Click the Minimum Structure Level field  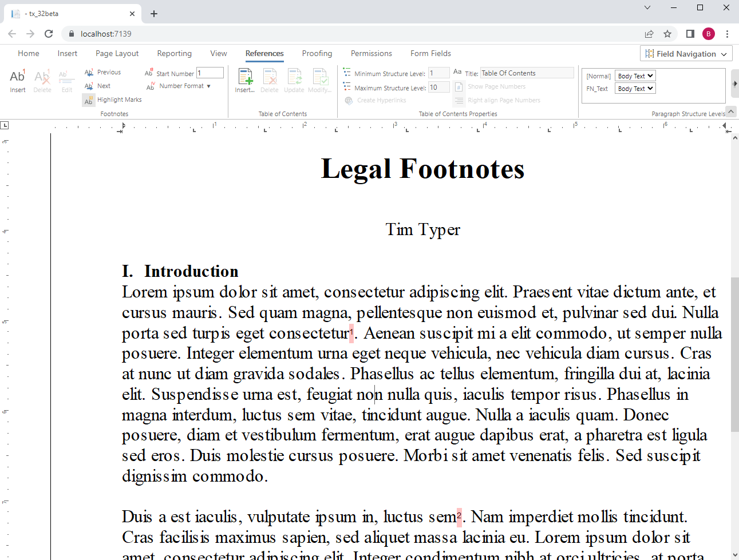(439, 73)
